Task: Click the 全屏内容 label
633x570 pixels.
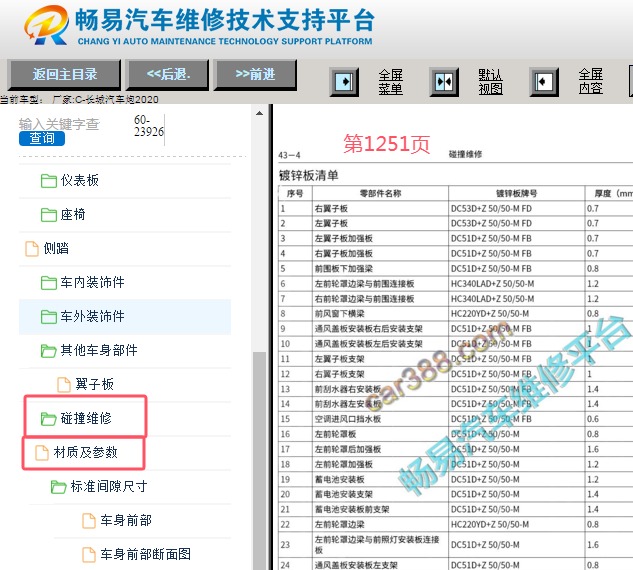Action: [x=591, y=82]
